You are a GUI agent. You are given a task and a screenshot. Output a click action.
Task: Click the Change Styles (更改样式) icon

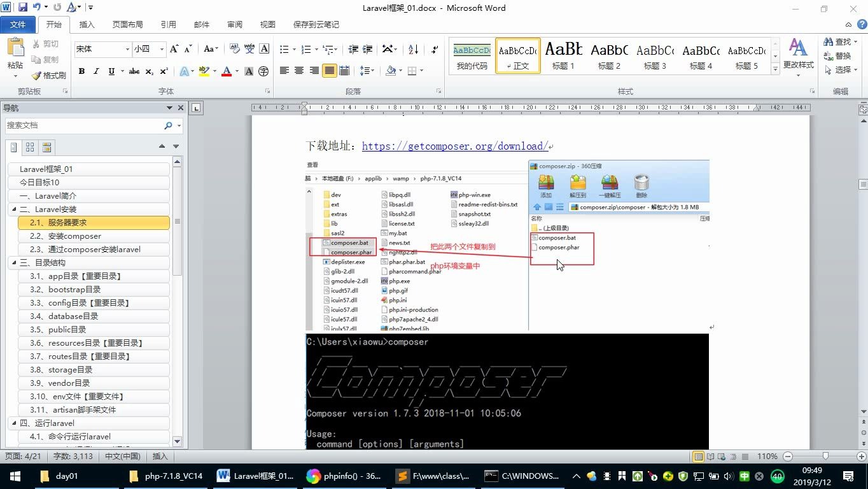pyautogui.click(x=798, y=48)
